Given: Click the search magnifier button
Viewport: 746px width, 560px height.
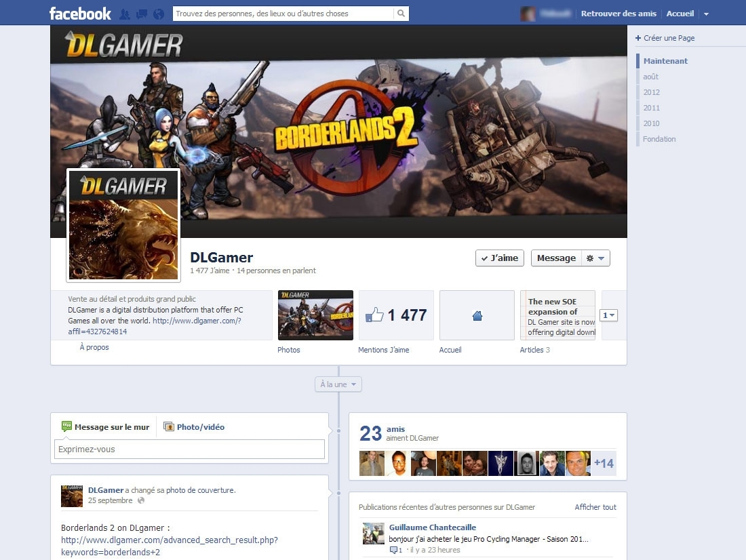Looking at the screenshot, I should pos(401,14).
